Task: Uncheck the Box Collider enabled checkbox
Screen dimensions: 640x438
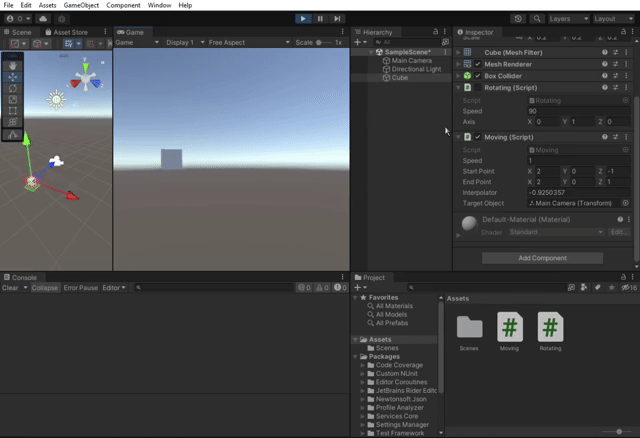Action: coord(478,76)
